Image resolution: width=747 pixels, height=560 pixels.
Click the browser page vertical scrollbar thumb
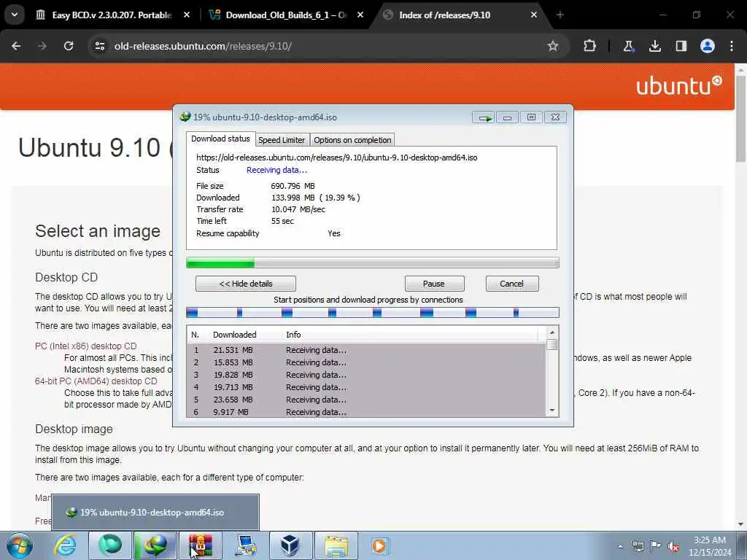[741, 117]
